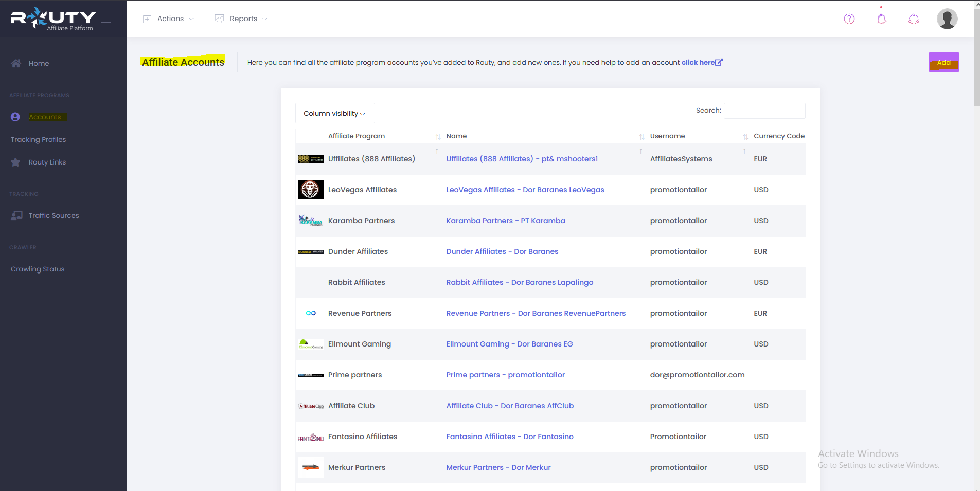This screenshot has width=980, height=491.
Task: Click the LeoVegas Affiliates logo thumbnail
Action: tap(311, 190)
